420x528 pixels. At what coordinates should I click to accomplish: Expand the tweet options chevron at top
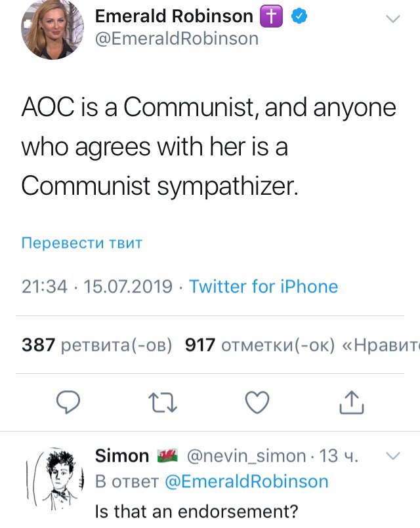point(392,19)
